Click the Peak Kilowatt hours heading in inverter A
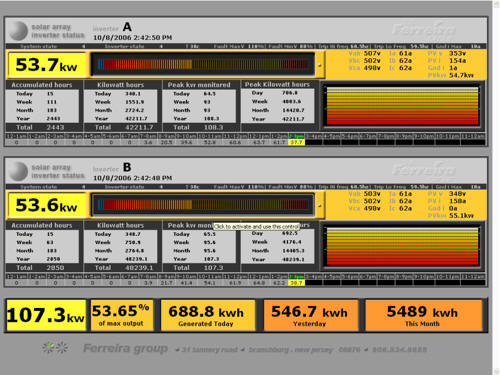The image size is (500, 375). tap(277, 84)
